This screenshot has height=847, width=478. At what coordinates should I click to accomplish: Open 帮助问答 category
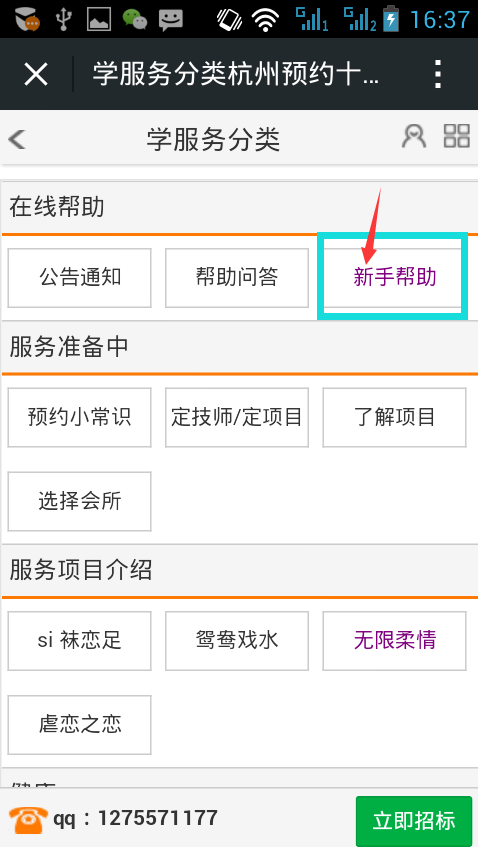[237, 278]
